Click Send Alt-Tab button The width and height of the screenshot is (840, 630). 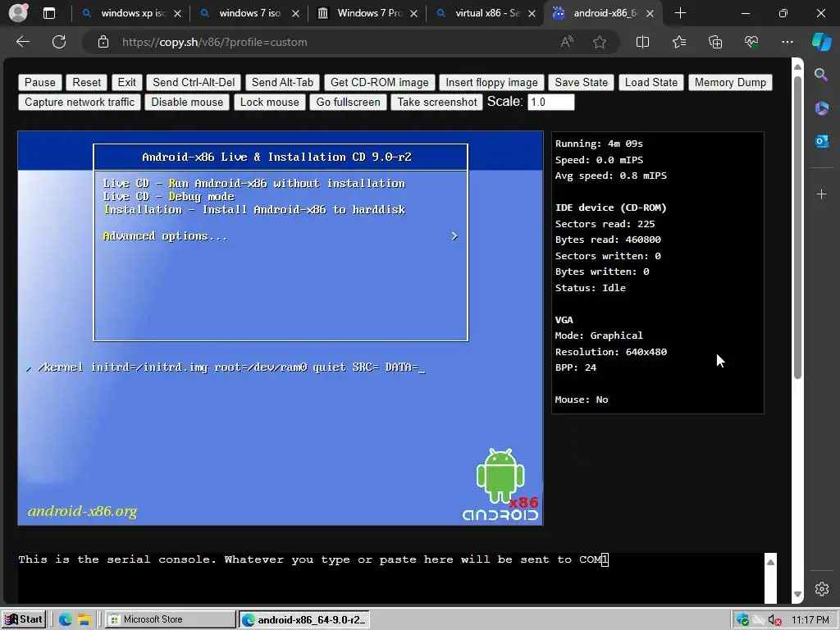(x=282, y=83)
